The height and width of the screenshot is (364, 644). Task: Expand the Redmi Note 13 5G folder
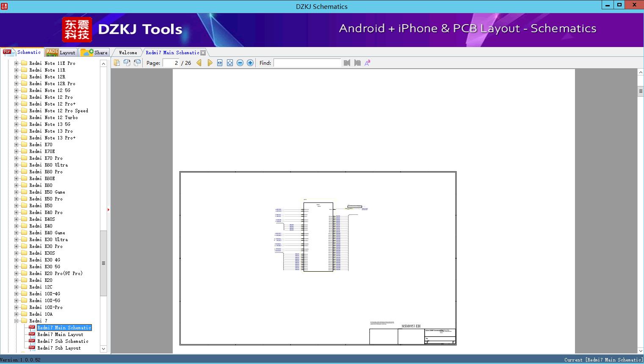click(17, 124)
